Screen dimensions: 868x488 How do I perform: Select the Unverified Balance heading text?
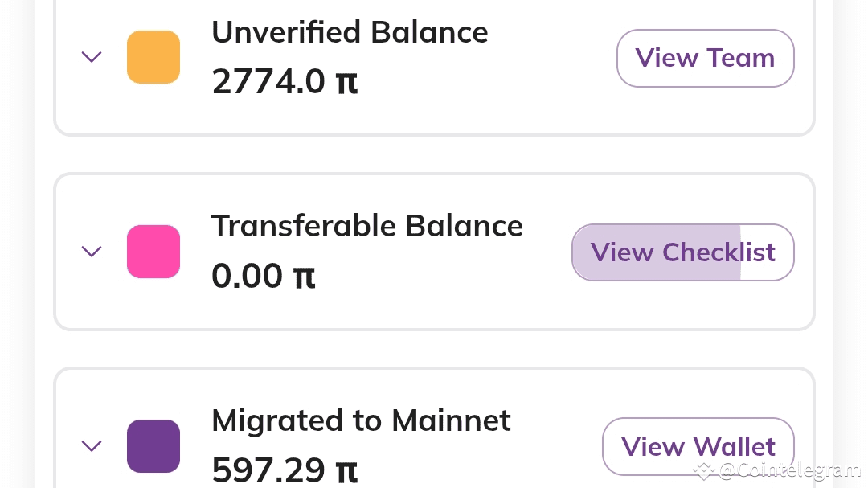(x=350, y=33)
